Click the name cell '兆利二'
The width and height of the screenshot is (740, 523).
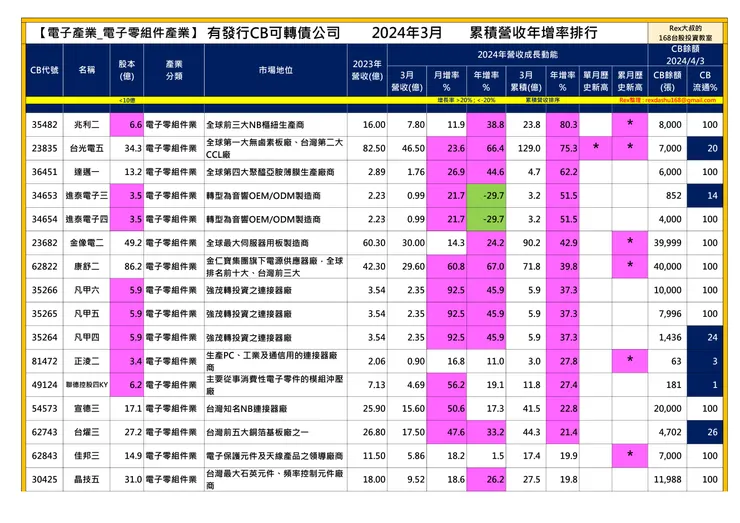(x=87, y=125)
